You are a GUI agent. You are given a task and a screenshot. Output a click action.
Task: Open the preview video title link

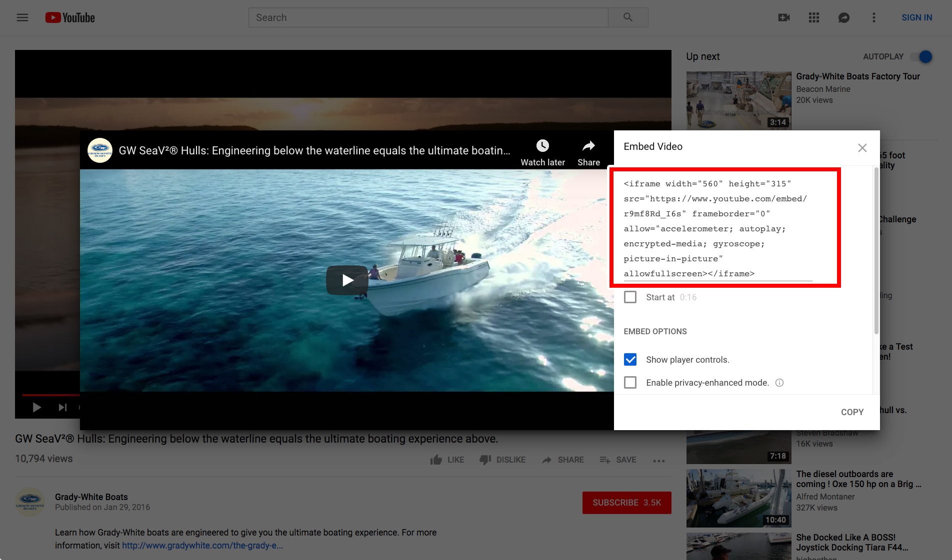pos(314,150)
